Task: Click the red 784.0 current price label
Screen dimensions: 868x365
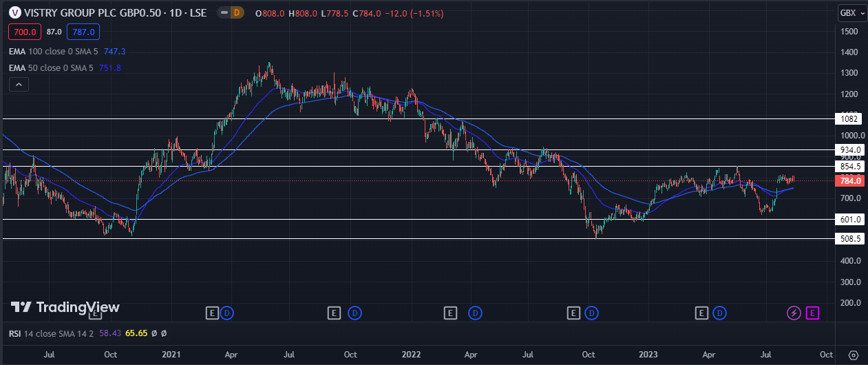Action: pyautogui.click(x=850, y=181)
